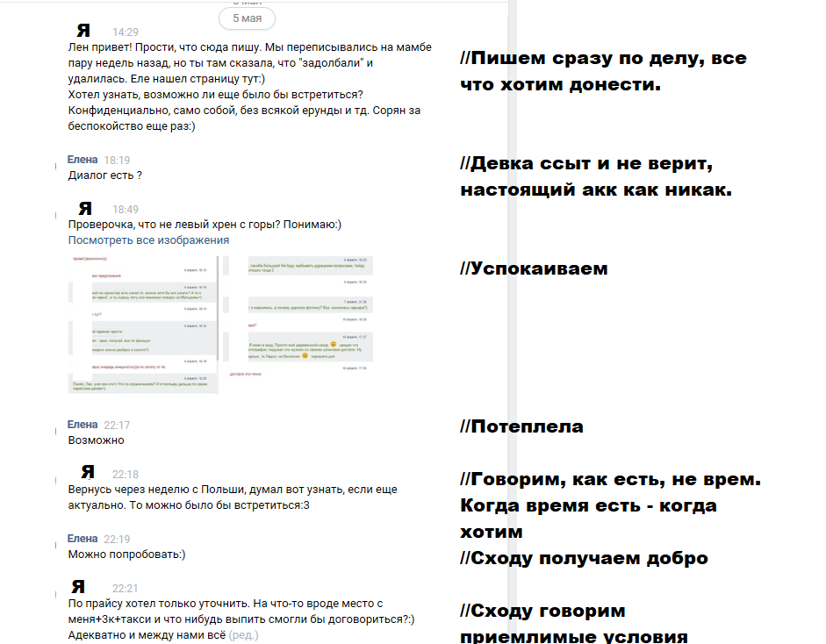The height and width of the screenshot is (644, 826).
Task: Click the 18:49 message timestamp
Action: [x=126, y=210]
